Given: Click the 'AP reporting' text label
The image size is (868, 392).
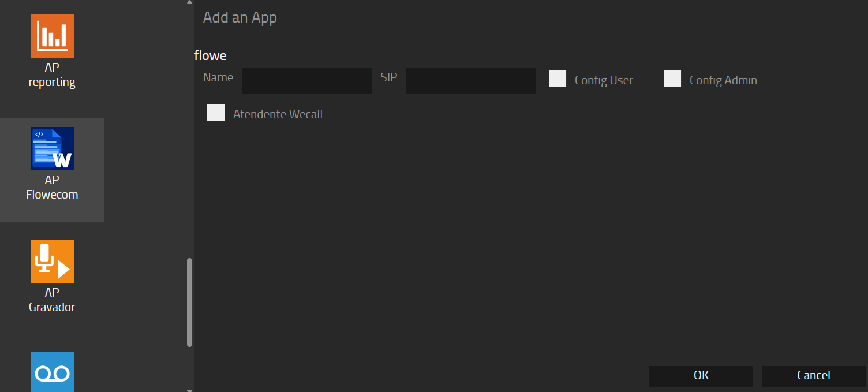Looking at the screenshot, I should tap(52, 75).
